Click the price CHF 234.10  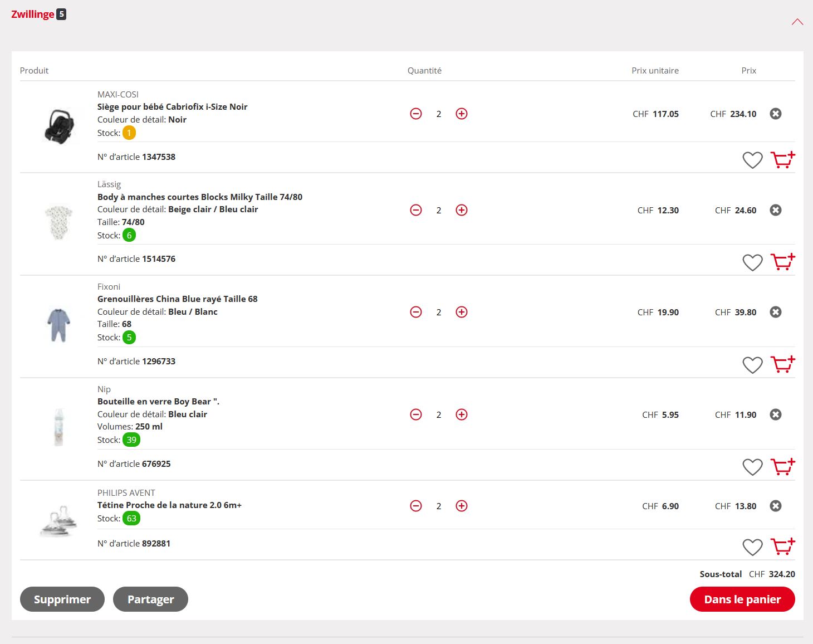coord(733,114)
